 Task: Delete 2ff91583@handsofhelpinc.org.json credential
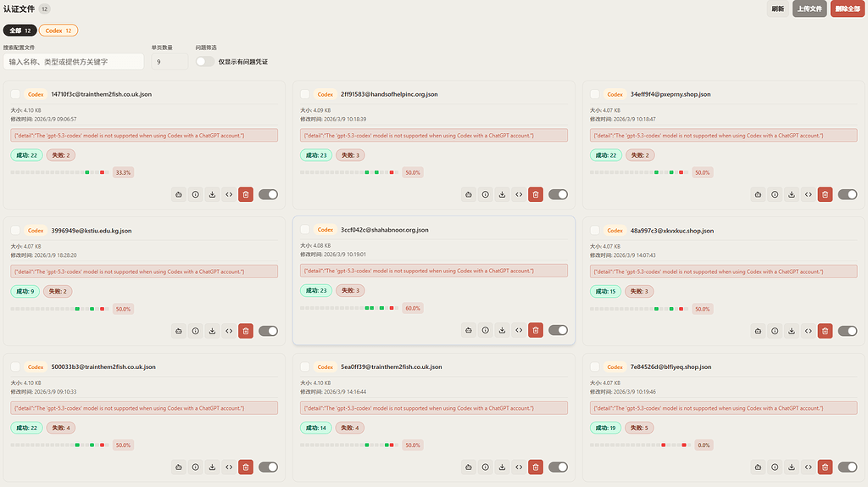[x=536, y=194]
